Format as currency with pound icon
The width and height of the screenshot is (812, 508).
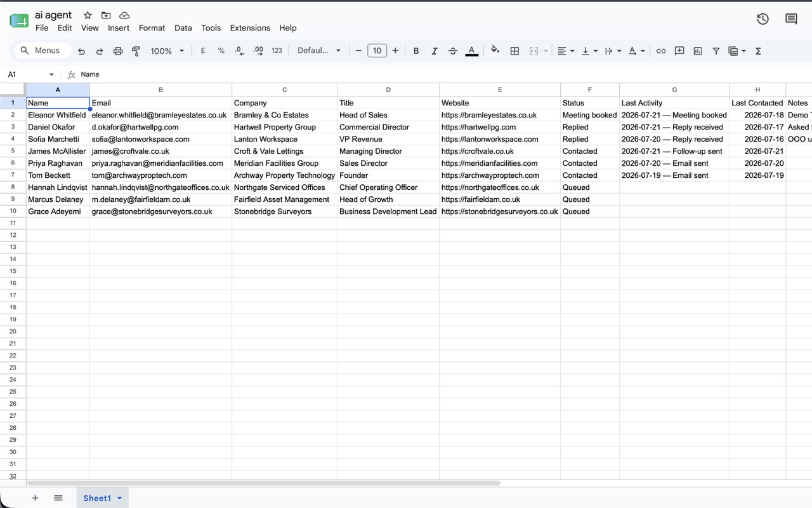tap(203, 51)
